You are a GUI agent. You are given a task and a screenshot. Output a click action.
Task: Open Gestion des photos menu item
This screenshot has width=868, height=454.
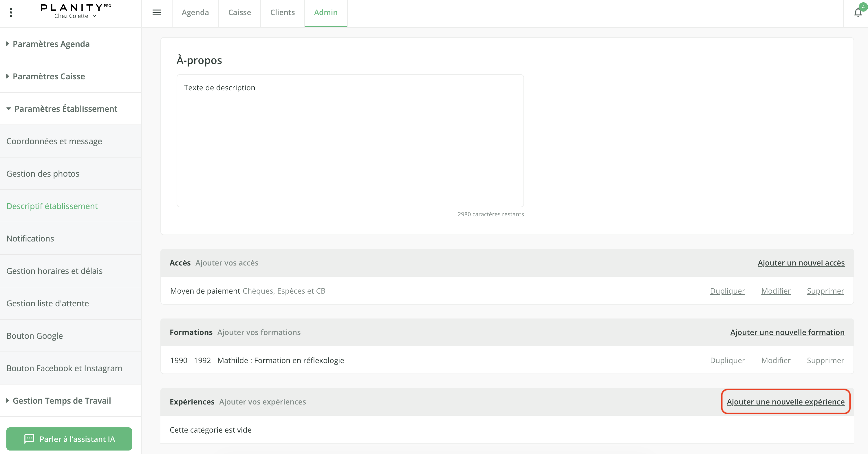tap(43, 173)
